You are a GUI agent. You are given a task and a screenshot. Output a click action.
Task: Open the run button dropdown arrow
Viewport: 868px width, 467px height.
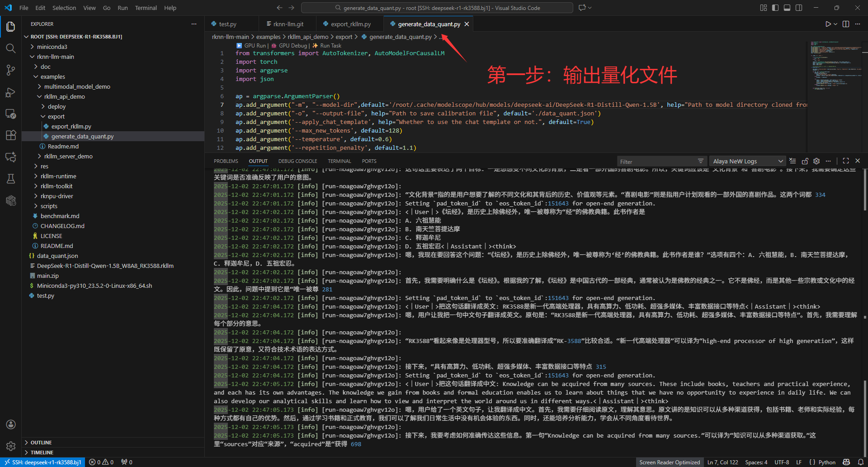pos(835,24)
